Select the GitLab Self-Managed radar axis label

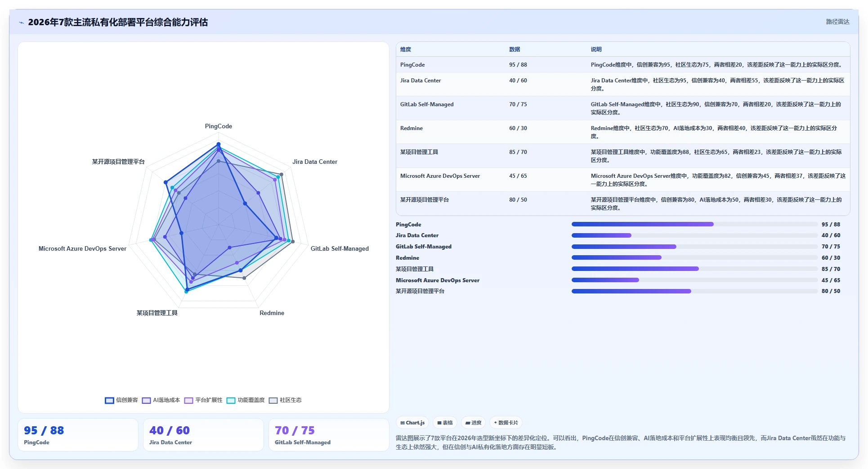[340, 249]
